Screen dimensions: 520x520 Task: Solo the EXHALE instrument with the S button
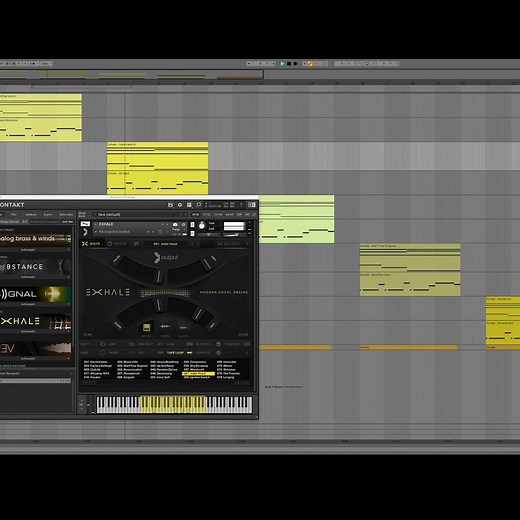click(x=192, y=225)
